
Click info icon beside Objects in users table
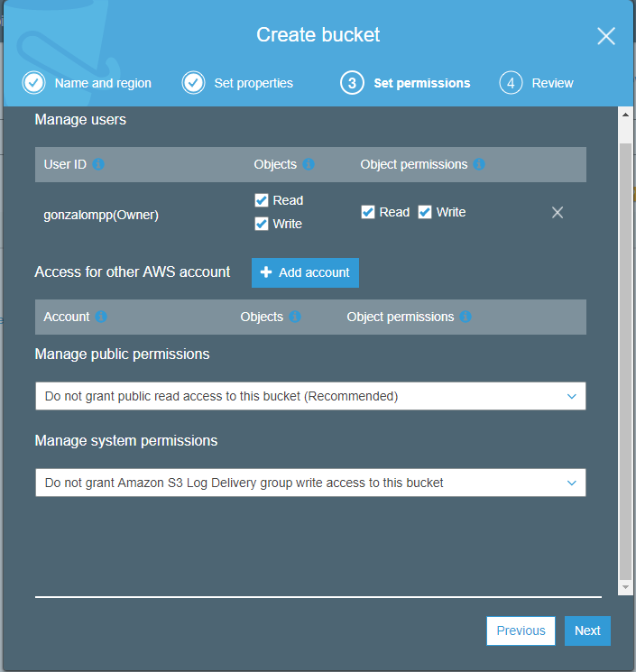pyautogui.click(x=309, y=164)
